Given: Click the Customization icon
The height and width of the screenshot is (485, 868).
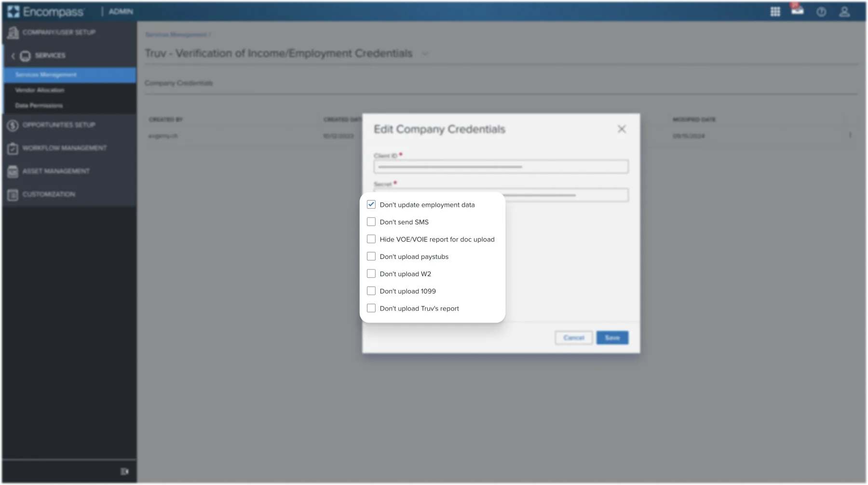Looking at the screenshot, I should pyautogui.click(x=13, y=195).
